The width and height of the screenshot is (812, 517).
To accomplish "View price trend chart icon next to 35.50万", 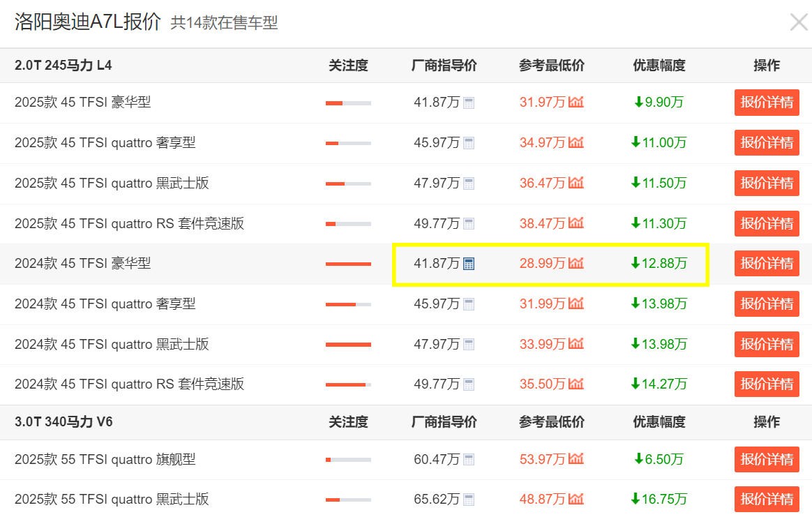I will (576, 384).
